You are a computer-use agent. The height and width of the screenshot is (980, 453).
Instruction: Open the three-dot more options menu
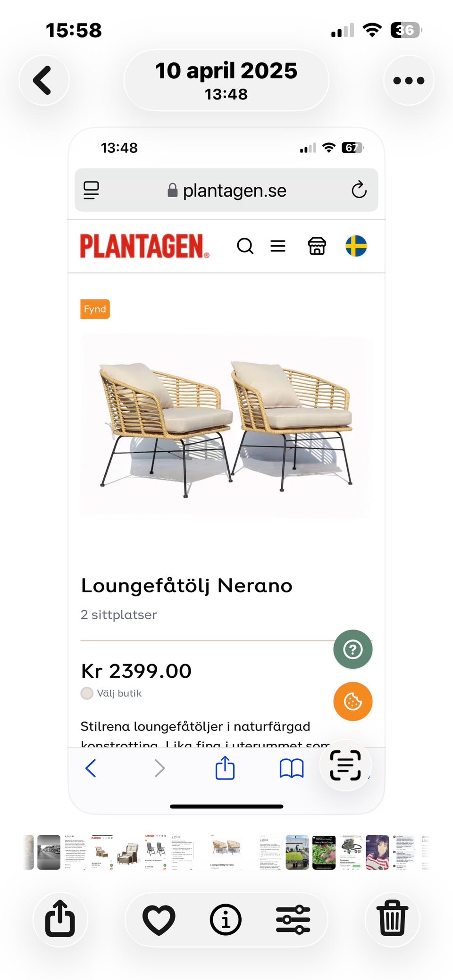pos(409,80)
